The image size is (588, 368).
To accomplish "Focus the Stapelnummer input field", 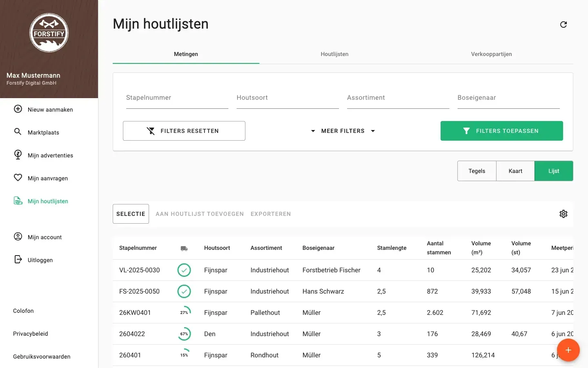I will pos(177,98).
